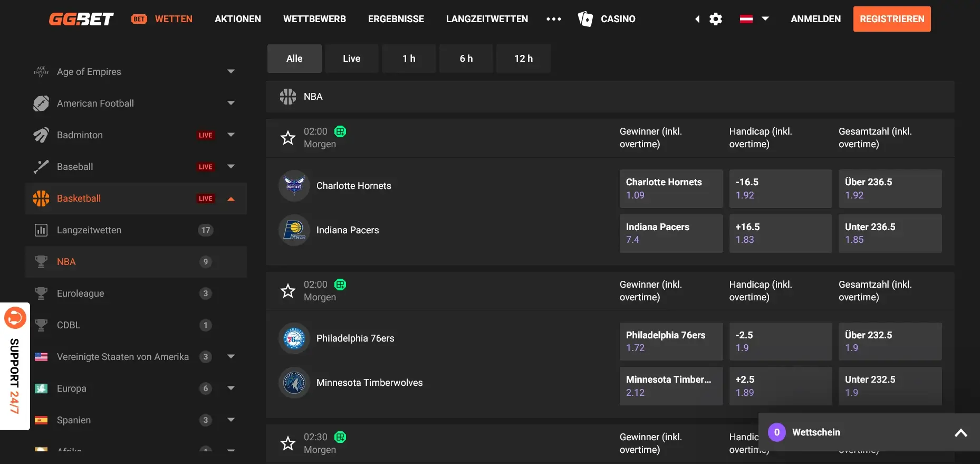Click the Europa map icon

[x=41, y=389]
